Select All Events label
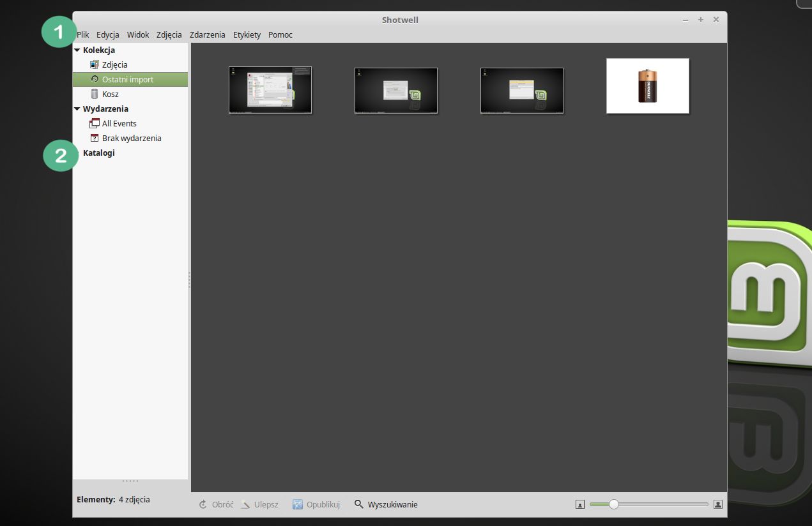812x526 pixels. click(119, 124)
